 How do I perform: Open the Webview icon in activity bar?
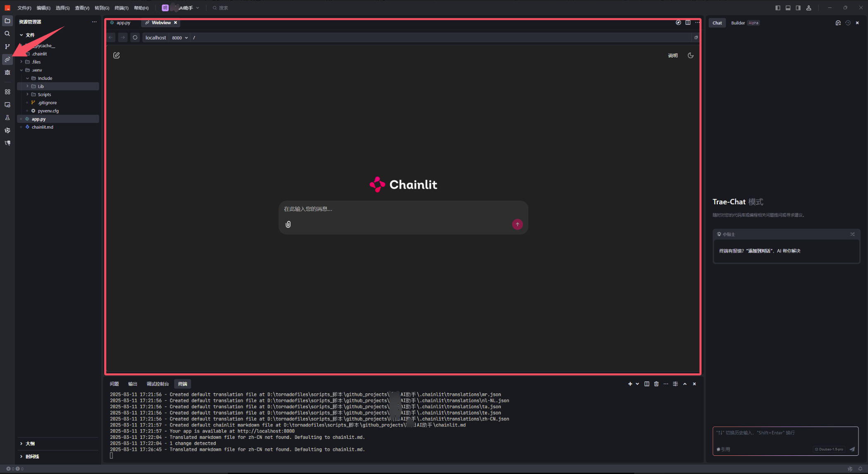coord(7,60)
